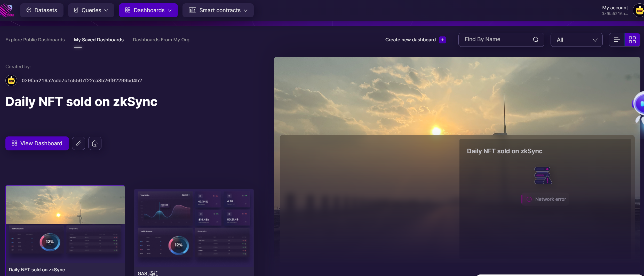This screenshot has height=276, width=644.
Task: Click the beta logo icon
Action: [x=7, y=10]
